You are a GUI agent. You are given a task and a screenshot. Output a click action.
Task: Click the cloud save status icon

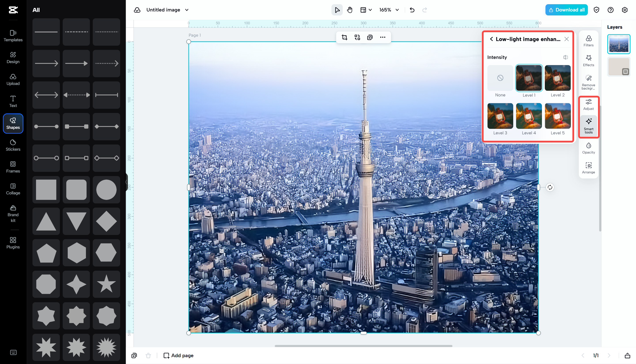[137, 10]
